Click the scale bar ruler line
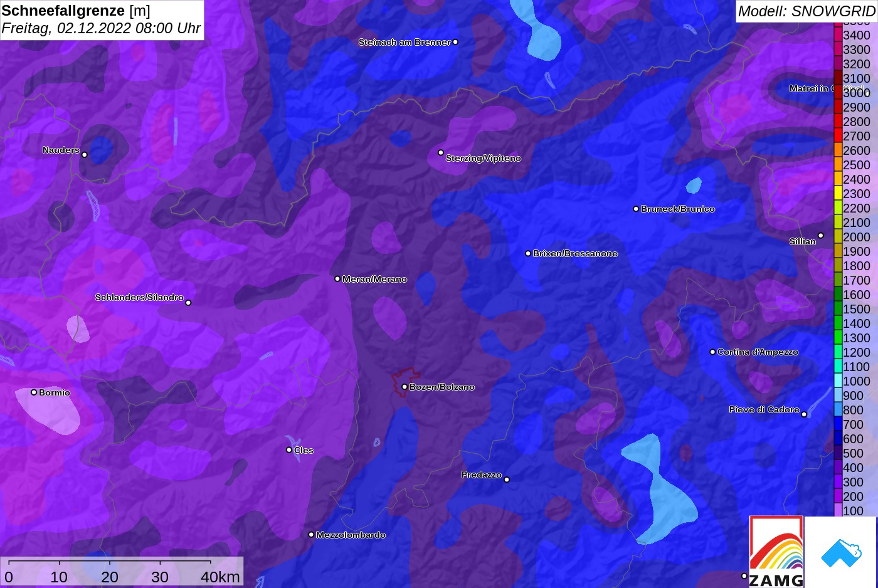This screenshot has height=588, width=878. click(109, 562)
